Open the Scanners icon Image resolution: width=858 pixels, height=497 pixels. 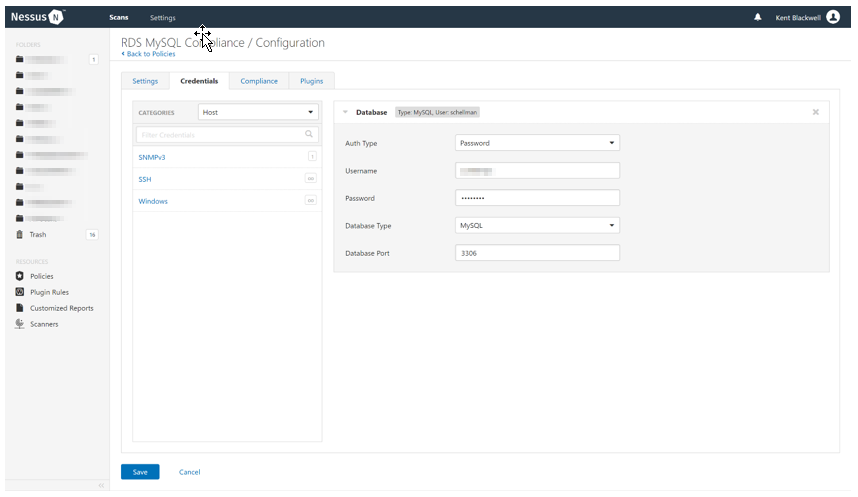tap(20, 323)
